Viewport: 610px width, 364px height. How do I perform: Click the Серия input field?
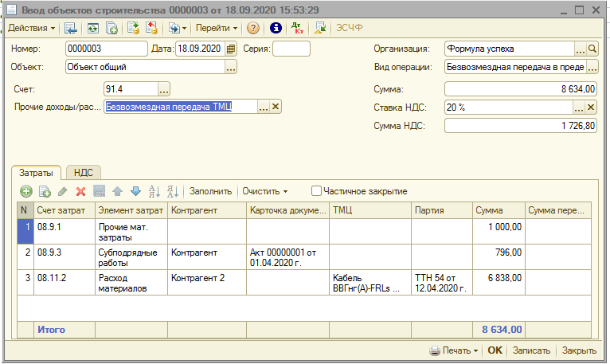(x=291, y=49)
